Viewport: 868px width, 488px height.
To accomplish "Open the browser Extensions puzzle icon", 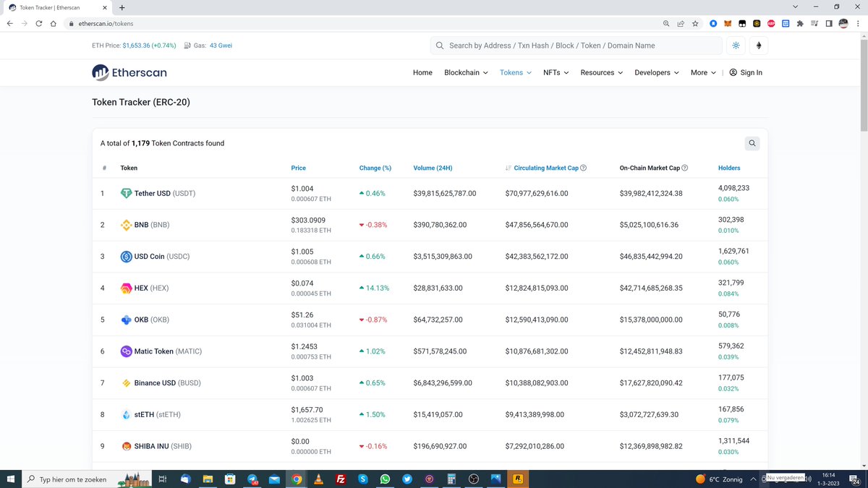I will tap(800, 23).
